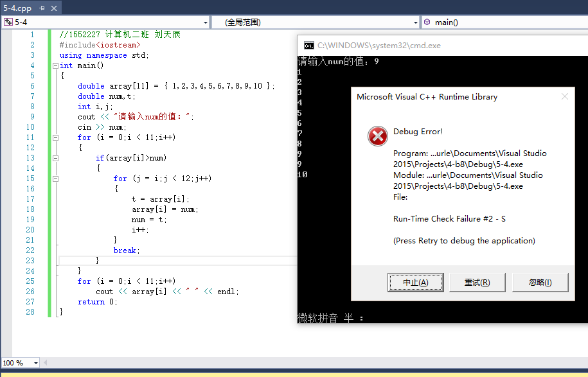Click the red Debug Error icon
This screenshot has width=588, height=377.
pyautogui.click(x=378, y=136)
